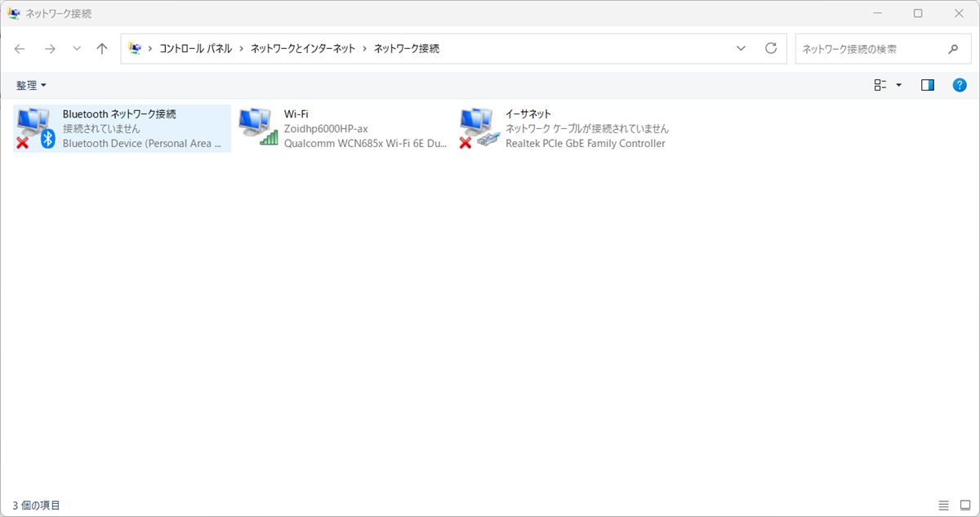Viewport: 980px width, 517px height.
Task: Expand the change view options arrow
Action: click(x=898, y=85)
